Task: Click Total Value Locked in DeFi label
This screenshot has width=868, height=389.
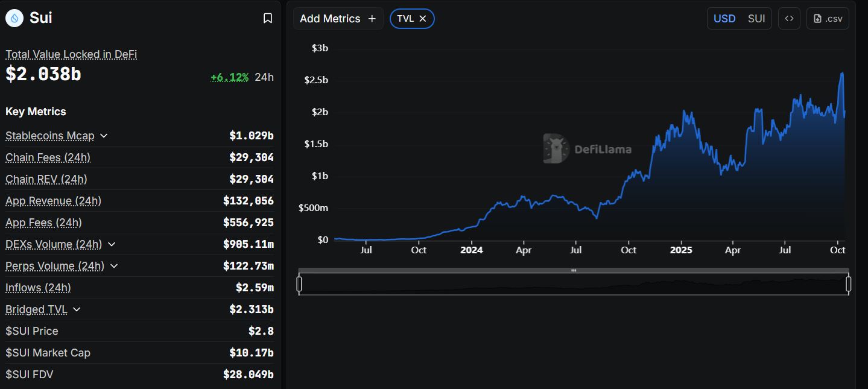Action: click(x=71, y=54)
